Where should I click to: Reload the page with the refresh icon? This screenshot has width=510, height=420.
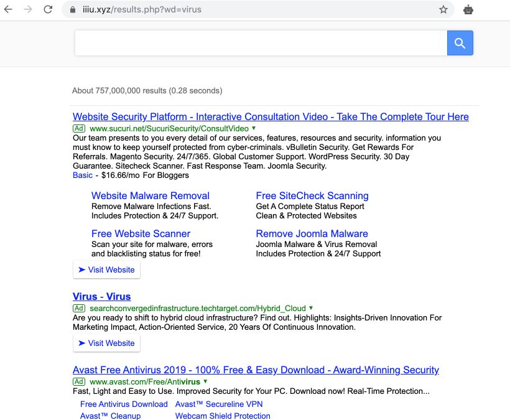coord(48,9)
